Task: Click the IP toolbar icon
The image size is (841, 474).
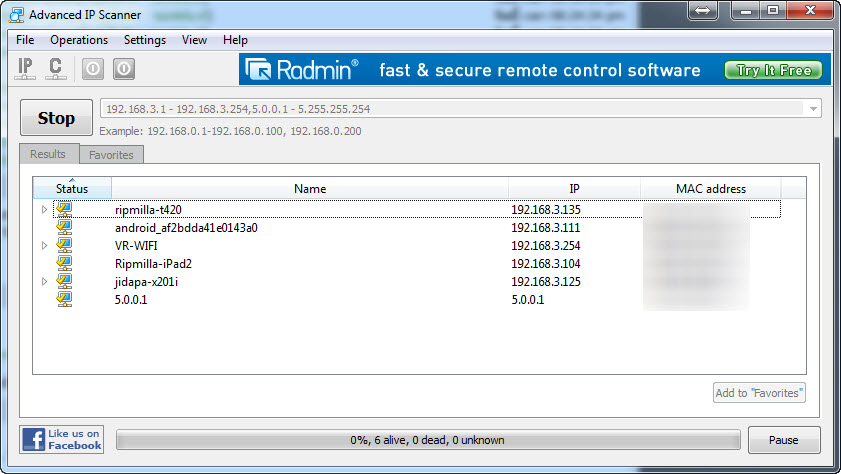Action: pyautogui.click(x=27, y=69)
